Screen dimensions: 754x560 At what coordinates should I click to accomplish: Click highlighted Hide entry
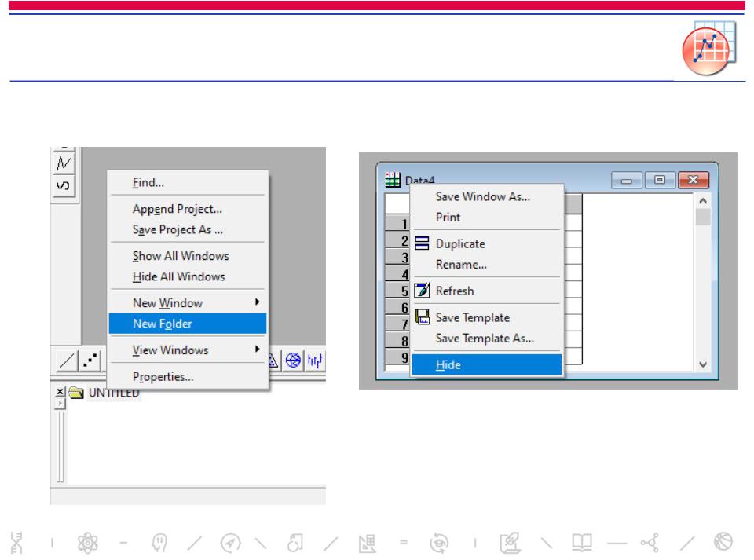tap(487, 365)
